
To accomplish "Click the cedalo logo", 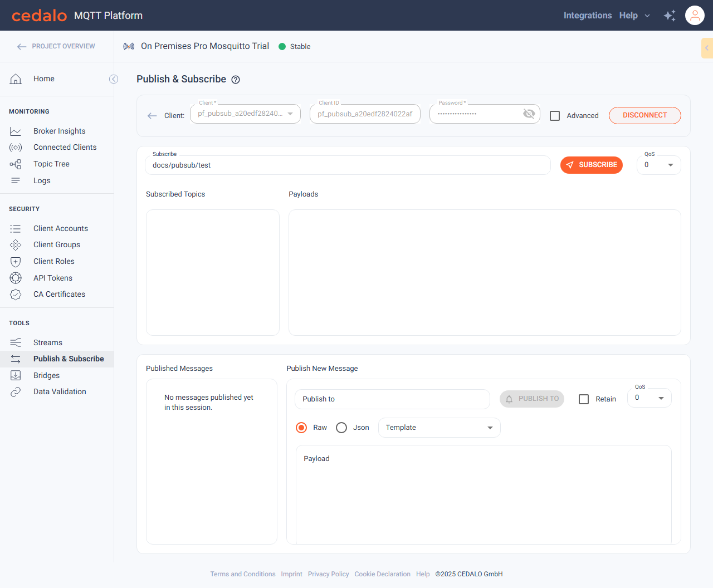I will click(39, 16).
